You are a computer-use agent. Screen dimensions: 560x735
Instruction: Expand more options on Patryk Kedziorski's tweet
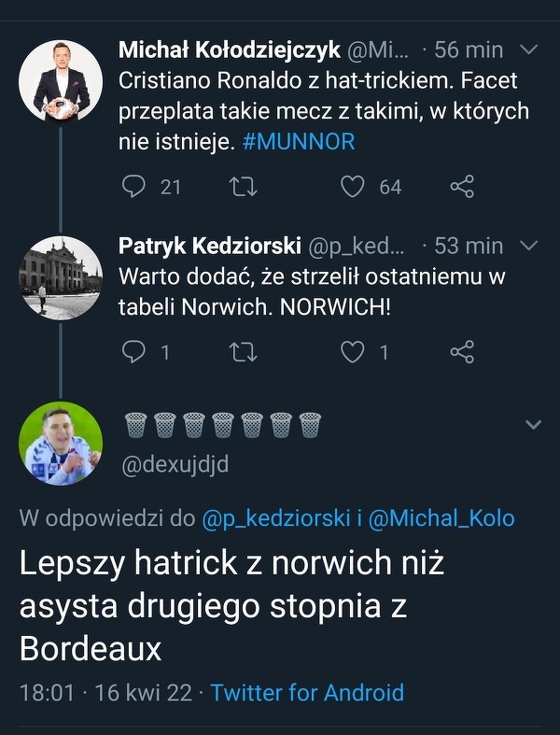(527, 246)
